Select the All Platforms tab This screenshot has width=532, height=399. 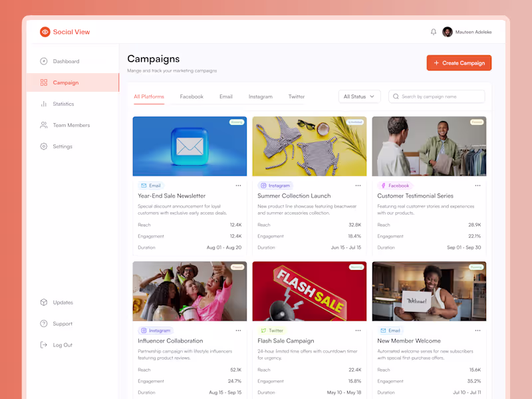point(149,96)
